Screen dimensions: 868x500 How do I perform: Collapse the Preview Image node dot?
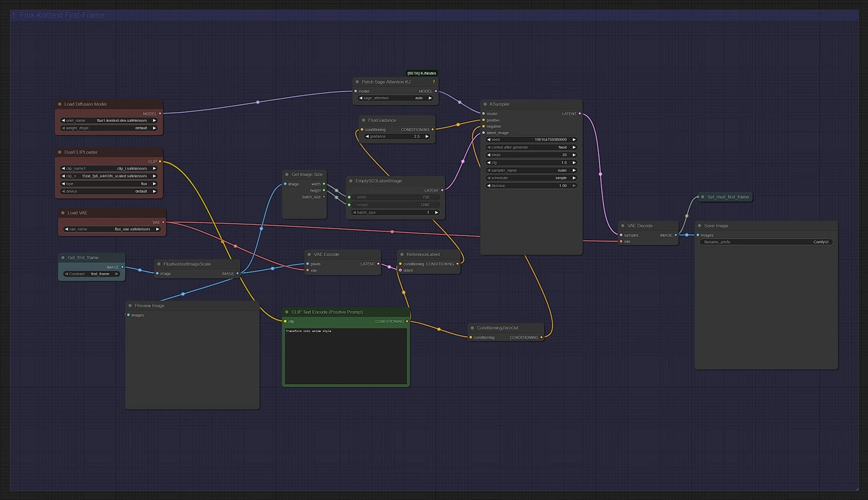(x=130, y=306)
